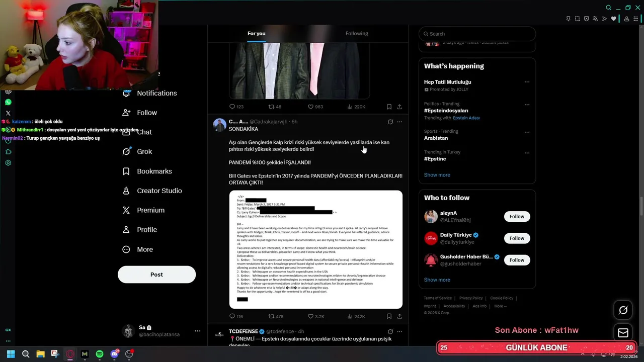644x362 pixels.
Task: Bookmark the post with 242K views
Action: pyautogui.click(x=389, y=316)
